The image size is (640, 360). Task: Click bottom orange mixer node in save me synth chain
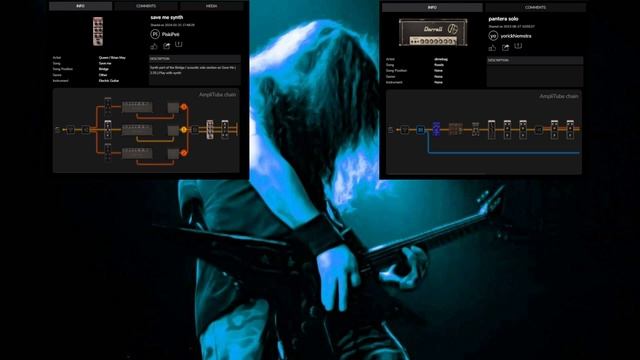[x=184, y=153]
